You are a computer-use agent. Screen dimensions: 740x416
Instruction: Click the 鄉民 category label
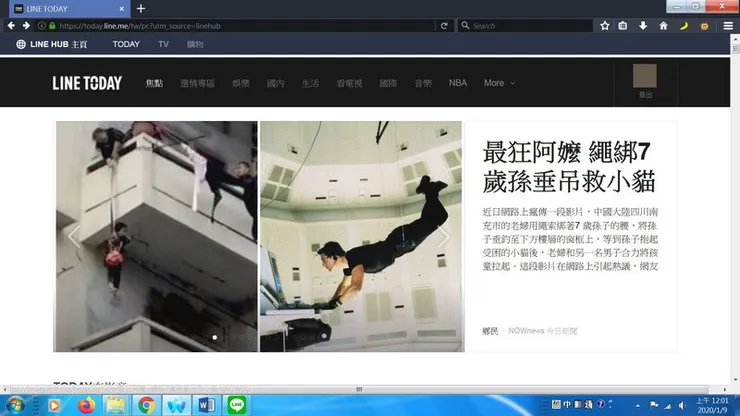490,331
